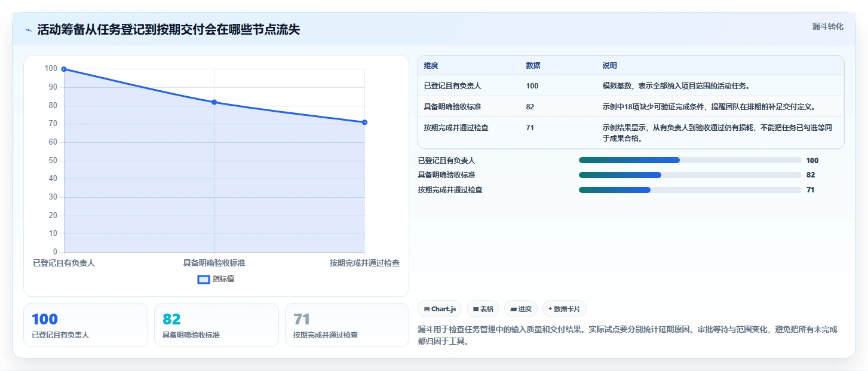Click the progress bar for 已登记且有负责人
The image size is (868, 371).
point(690,160)
